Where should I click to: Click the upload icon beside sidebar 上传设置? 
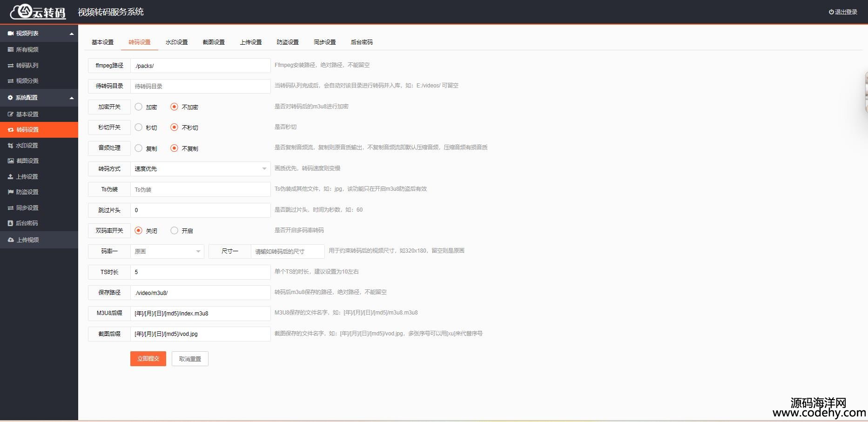click(x=10, y=177)
